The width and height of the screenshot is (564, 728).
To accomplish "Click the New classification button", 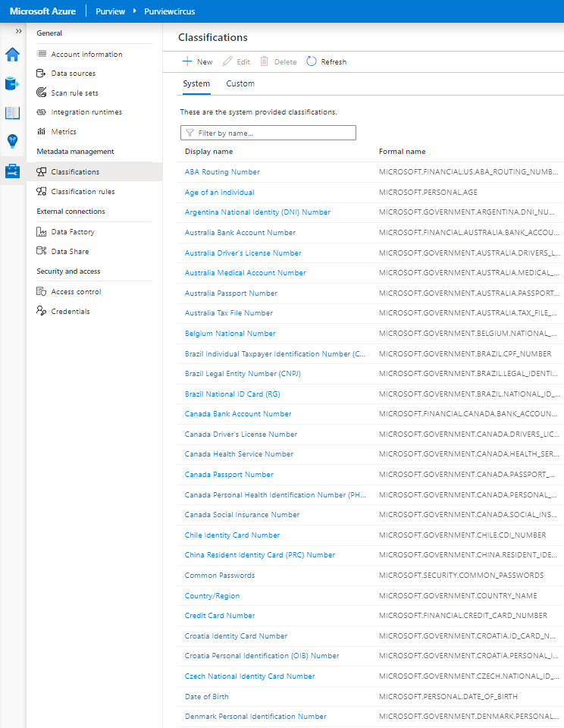I will (197, 61).
